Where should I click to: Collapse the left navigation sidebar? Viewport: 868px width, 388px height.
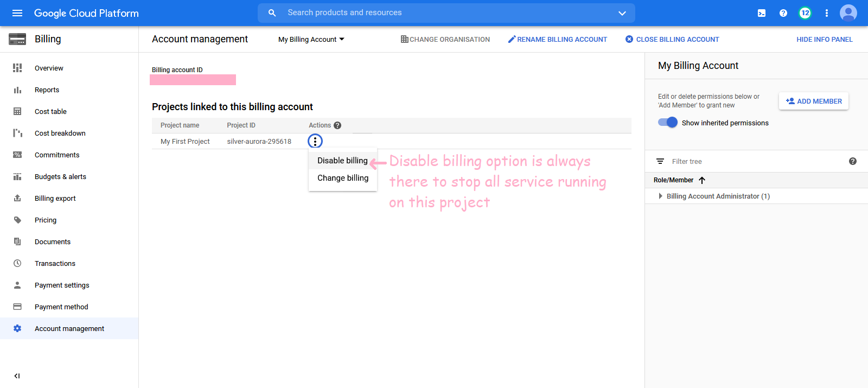[17, 376]
